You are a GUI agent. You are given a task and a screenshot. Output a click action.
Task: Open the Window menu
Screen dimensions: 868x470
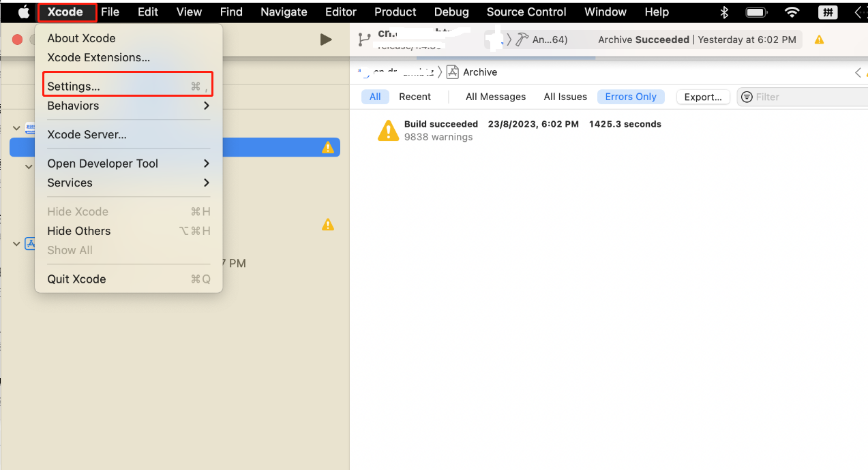click(605, 12)
